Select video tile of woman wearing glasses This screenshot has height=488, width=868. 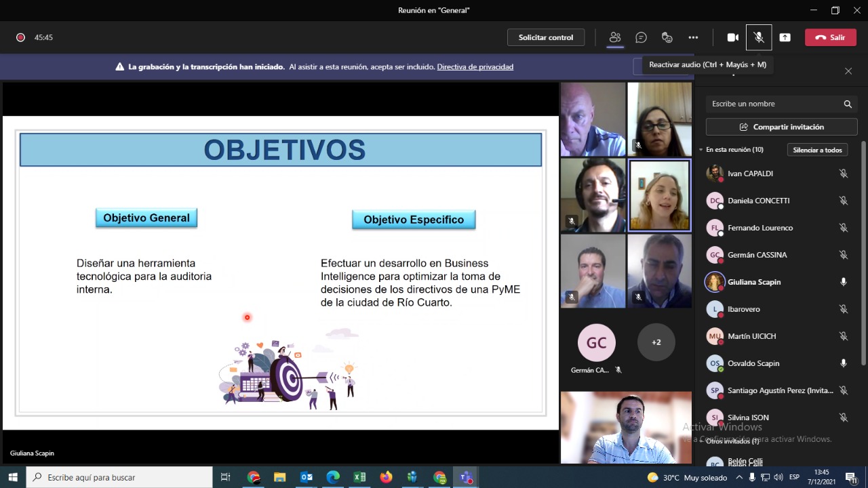(x=659, y=120)
